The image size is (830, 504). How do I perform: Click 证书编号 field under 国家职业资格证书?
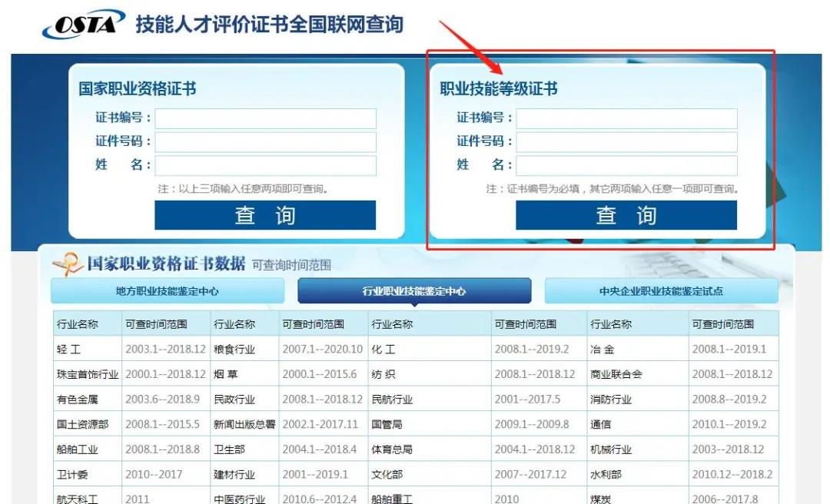pyautogui.click(x=266, y=118)
